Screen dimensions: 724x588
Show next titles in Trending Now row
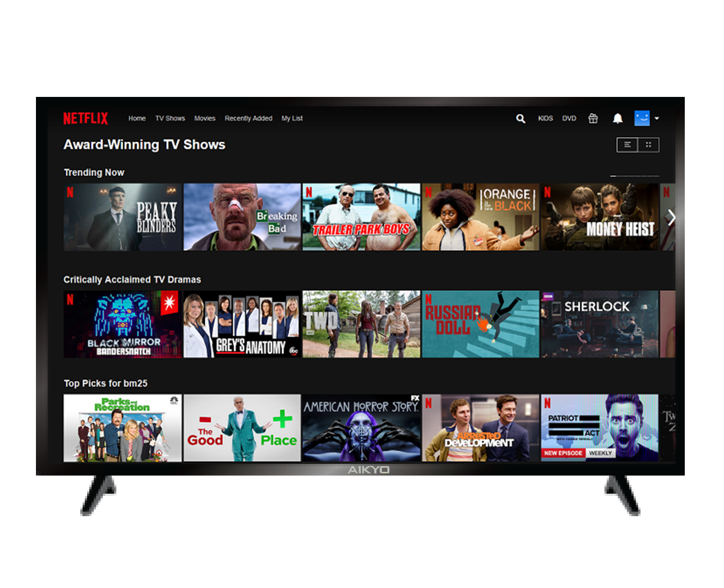[x=671, y=217]
